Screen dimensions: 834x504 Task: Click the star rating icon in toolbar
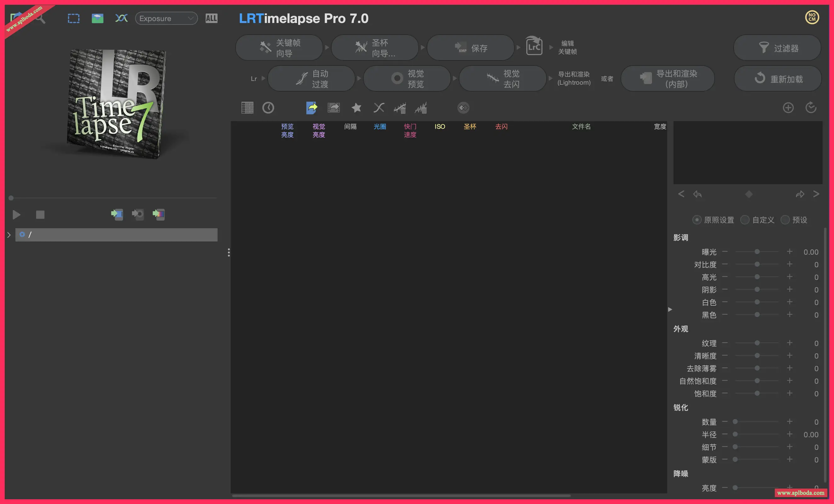[x=356, y=108]
